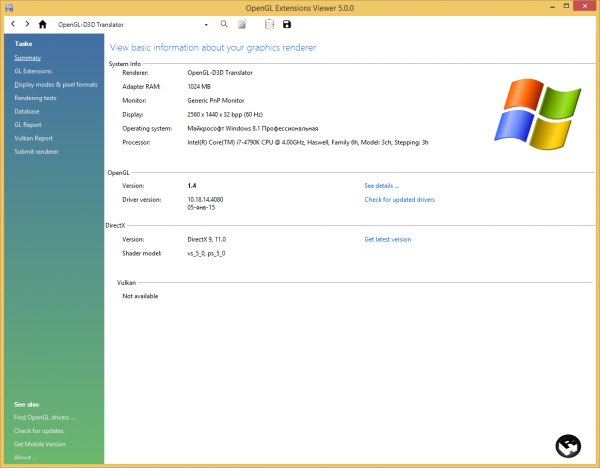Screen dimensions: 600x468
Task: Click the magnifier search icon
Action: pos(224,24)
